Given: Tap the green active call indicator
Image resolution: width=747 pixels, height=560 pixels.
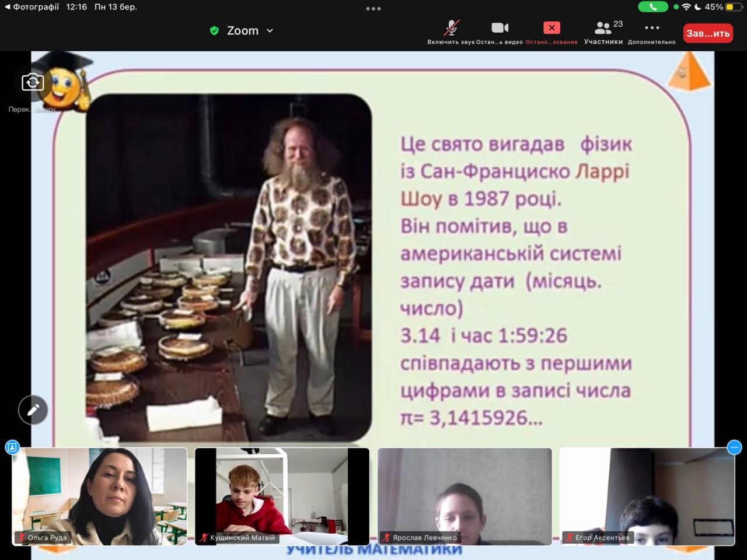Looking at the screenshot, I should coord(653,7).
